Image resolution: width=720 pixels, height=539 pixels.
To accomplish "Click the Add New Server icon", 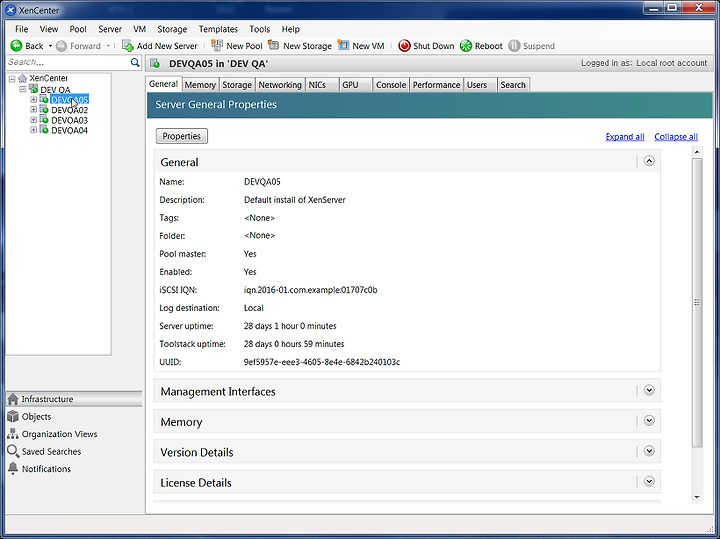I will (x=128, y=46).
